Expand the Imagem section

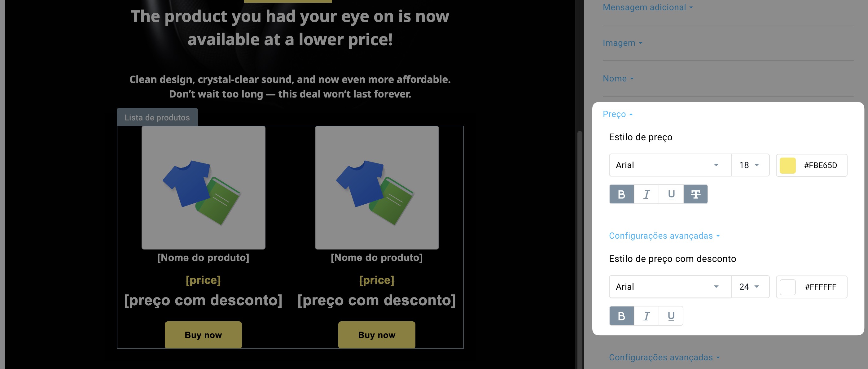(622, 43)
